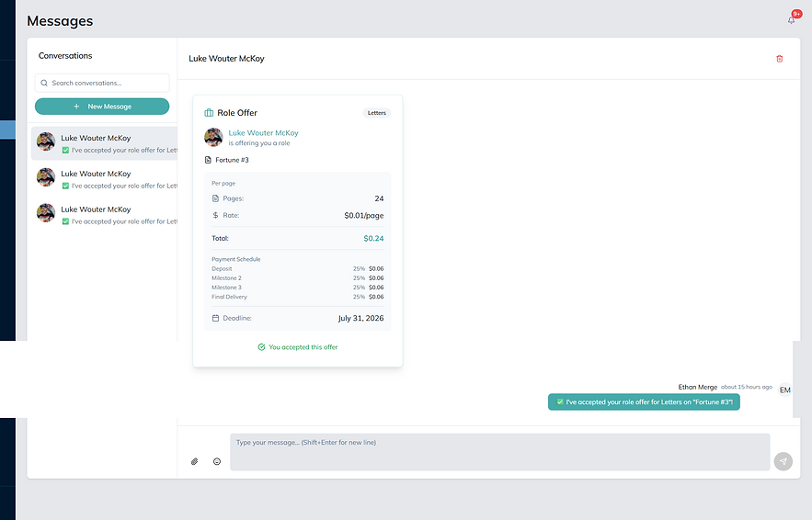Click the EM avatar beside Ethan Merge

[785, 390]
